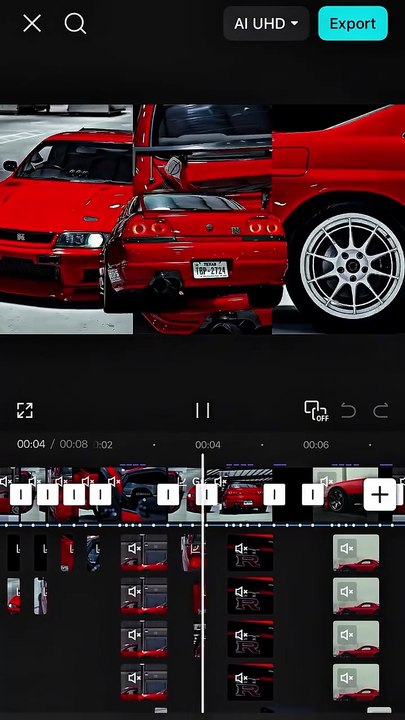Select small red car front clip in second track
The image size is (405, 720).
[x=13, y=596]
